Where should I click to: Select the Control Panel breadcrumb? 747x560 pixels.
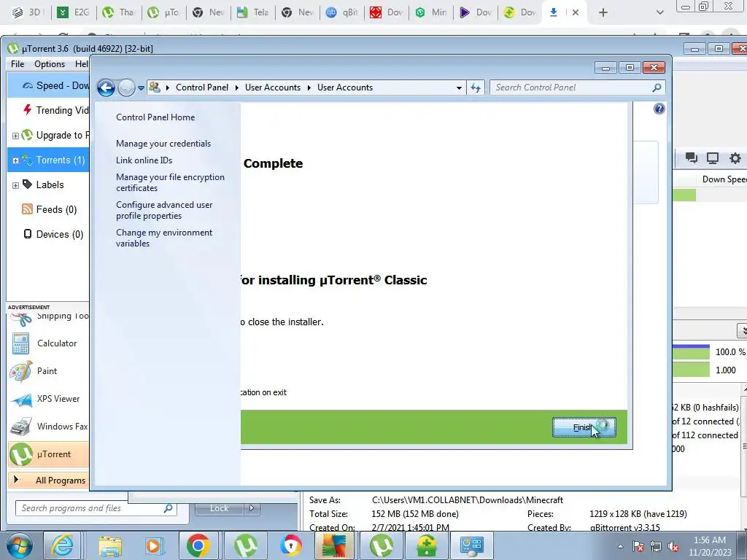pos(202,87)
